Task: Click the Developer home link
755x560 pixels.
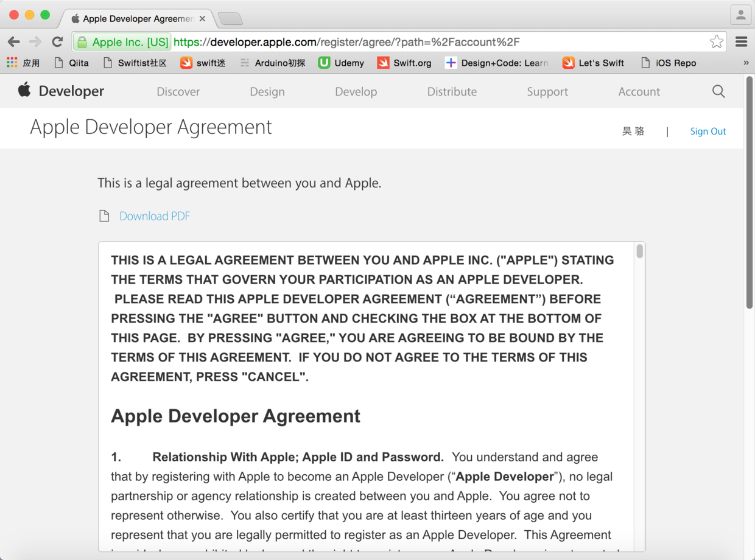Action: pos(71,91)
